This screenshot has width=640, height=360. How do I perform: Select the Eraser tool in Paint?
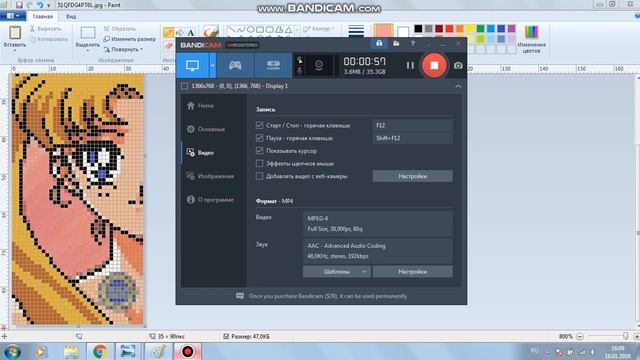point(169,46)
